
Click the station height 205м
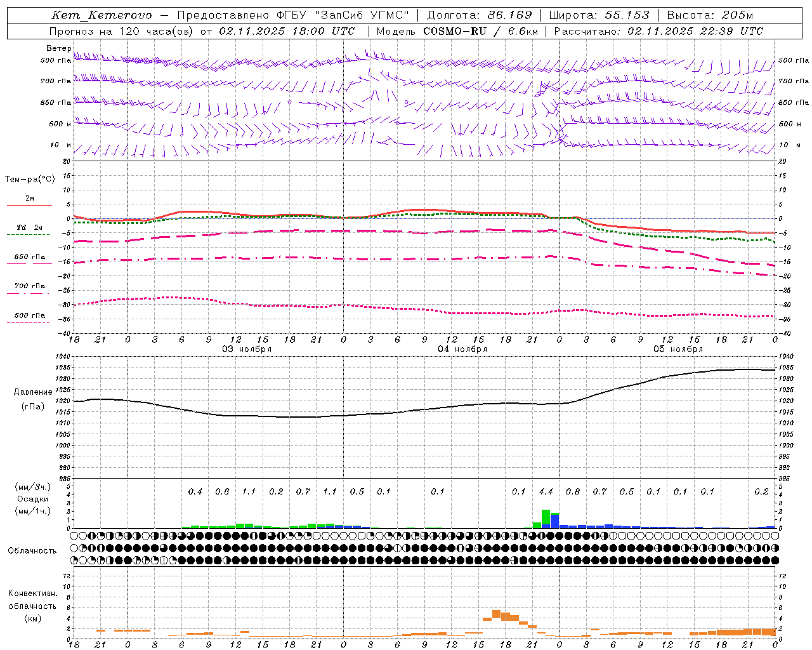tap(737, 15)
